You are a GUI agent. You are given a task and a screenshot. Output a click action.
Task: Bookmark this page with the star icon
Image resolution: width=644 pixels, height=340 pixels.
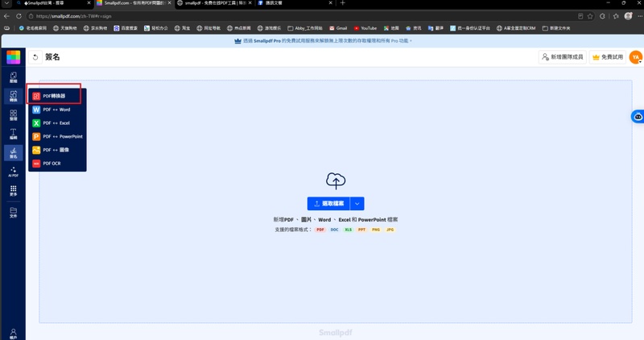pos(590,16)
